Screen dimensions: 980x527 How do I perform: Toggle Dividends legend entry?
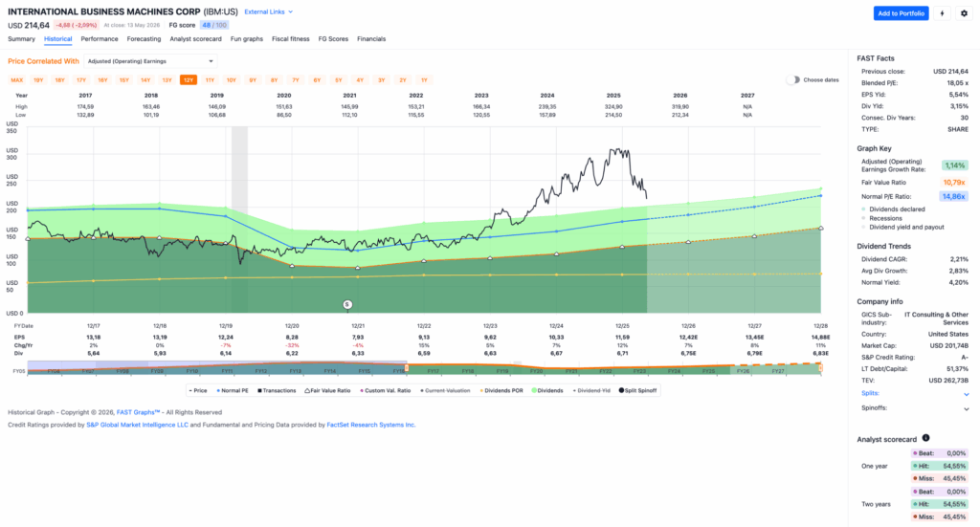(547, 390)
